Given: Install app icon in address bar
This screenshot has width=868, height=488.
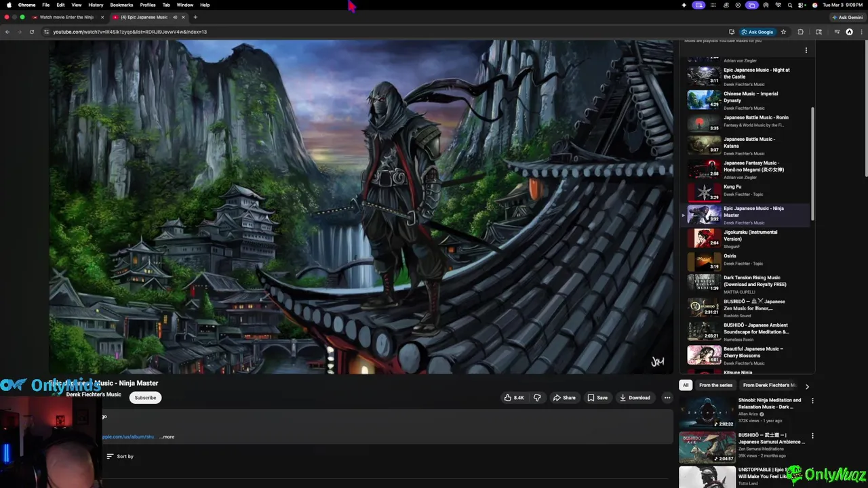Looking at the screenshot, I should [732, 32].
